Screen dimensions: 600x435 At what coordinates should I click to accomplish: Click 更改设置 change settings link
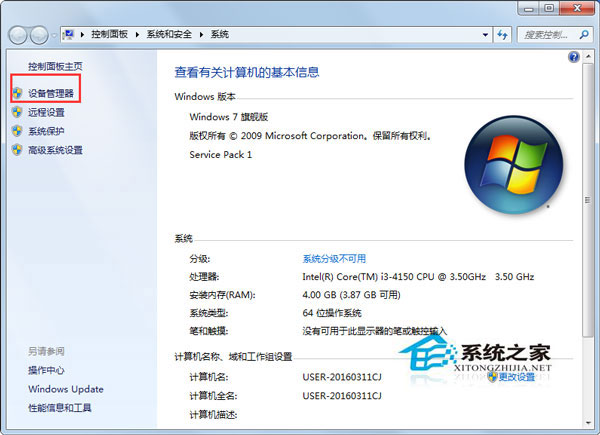(516, 376)
